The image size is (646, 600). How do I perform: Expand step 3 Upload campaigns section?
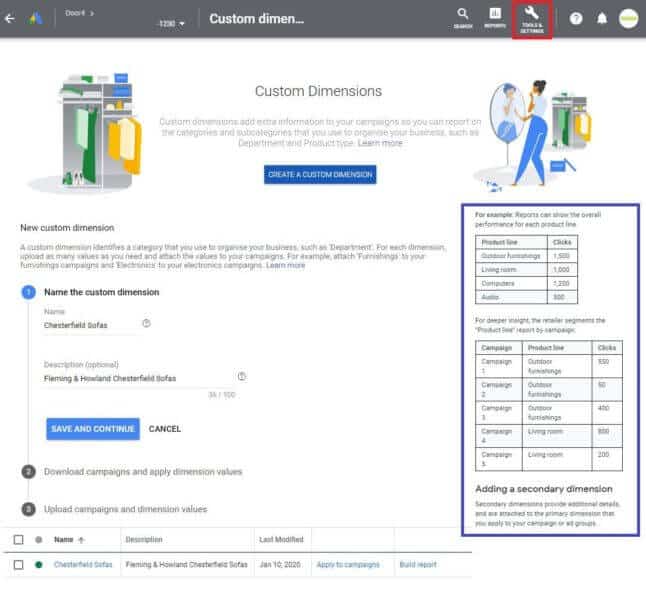(125, 509)
